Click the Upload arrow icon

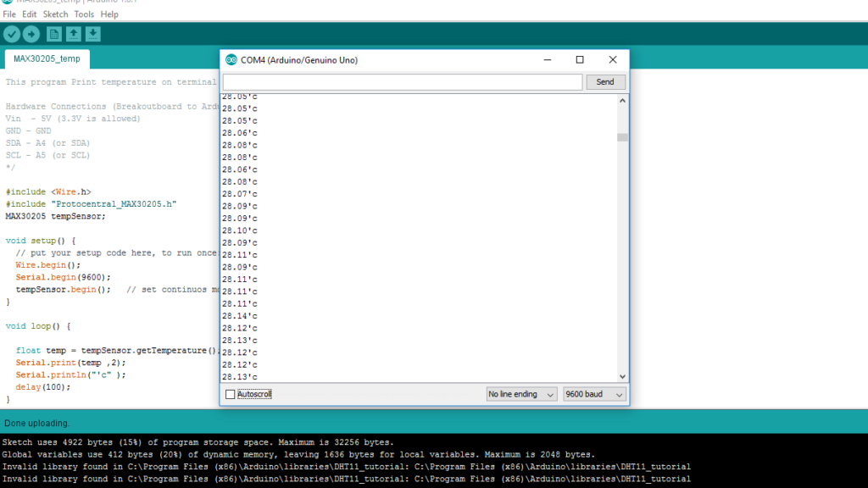(31, 34)
